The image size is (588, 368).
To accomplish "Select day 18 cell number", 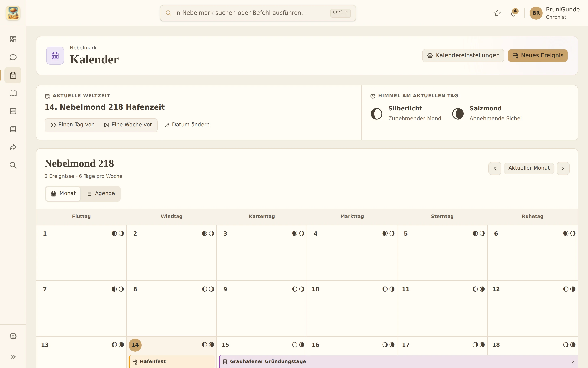I will pos(496,345).
